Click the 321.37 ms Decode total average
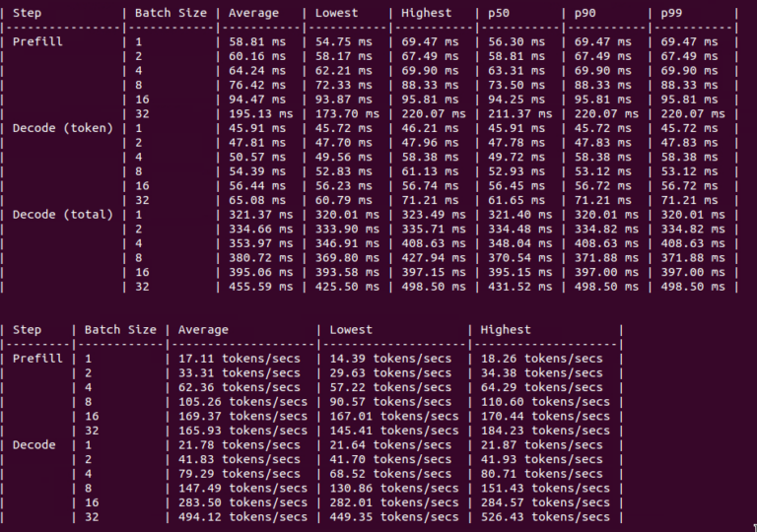This screenshot has width=757, height=532. coord(256,215)
